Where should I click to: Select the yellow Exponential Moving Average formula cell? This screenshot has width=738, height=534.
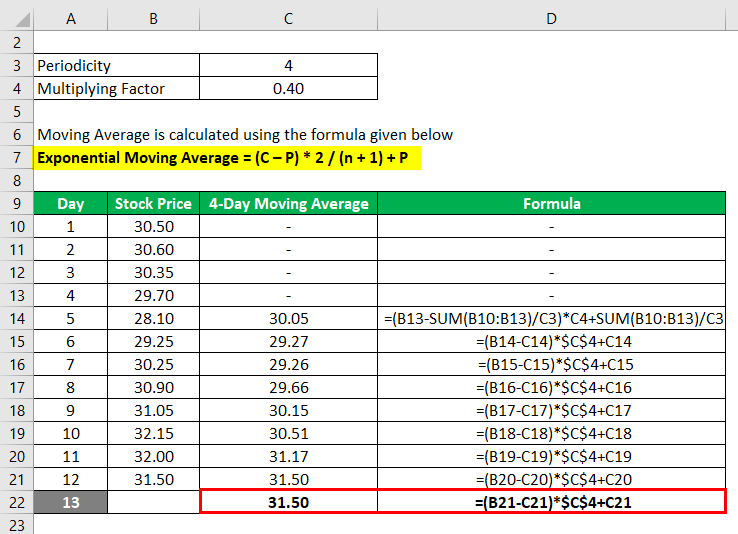227,158
